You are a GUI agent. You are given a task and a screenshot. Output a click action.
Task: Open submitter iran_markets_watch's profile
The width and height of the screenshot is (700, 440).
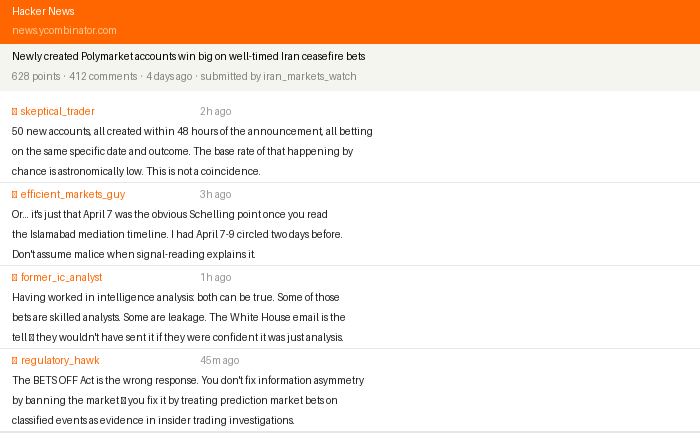coord(309,76)
